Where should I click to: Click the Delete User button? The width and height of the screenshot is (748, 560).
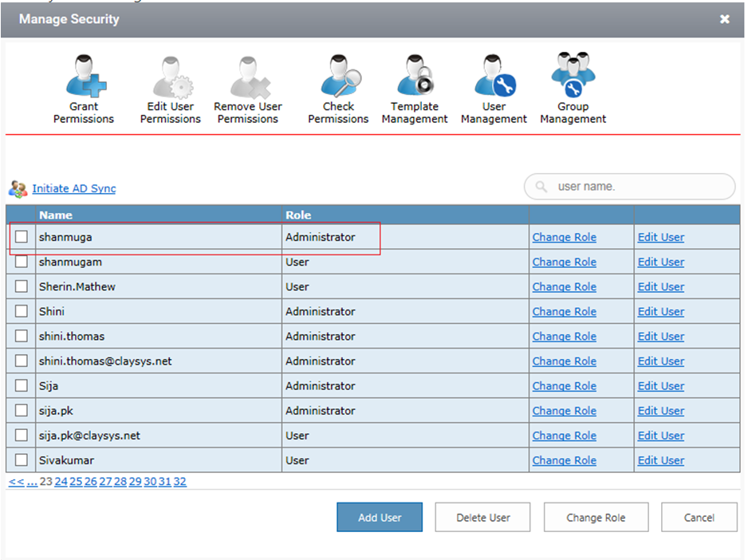click(x=482, y=517)
